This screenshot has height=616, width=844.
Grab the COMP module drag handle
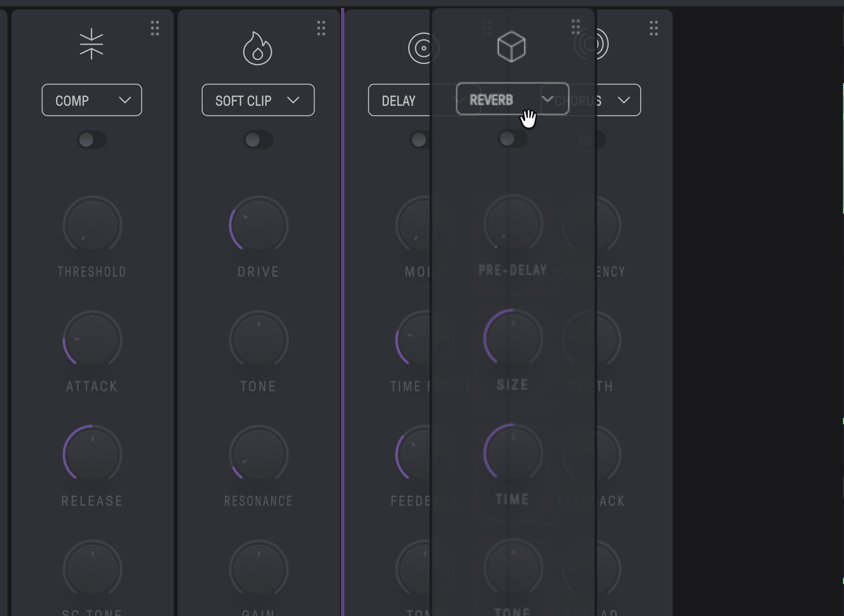(155, 28)
